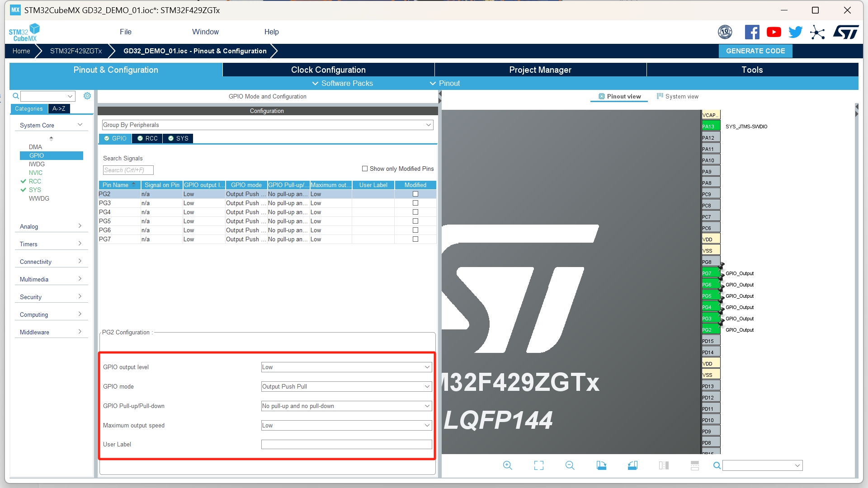Switch to the Tools tab
The image size is (868, 488).
(752, 70)
